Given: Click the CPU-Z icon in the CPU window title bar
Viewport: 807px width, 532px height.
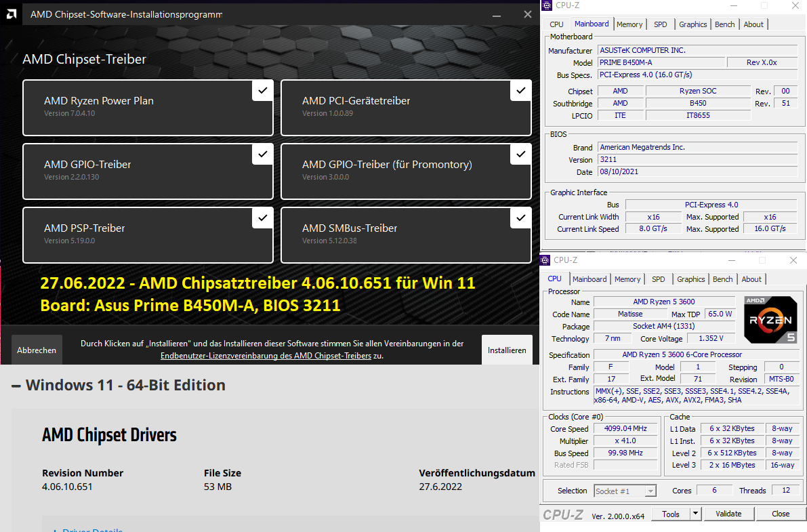Looking at the screenshot, I should tap(545, 260).
